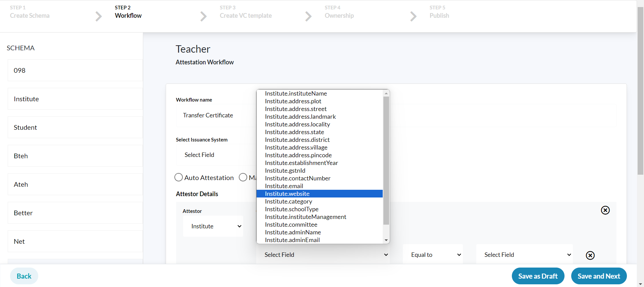The height and width of the screenshot is (287, 644).
Task: Click Save as Draft button
Action: pos(538,276)
